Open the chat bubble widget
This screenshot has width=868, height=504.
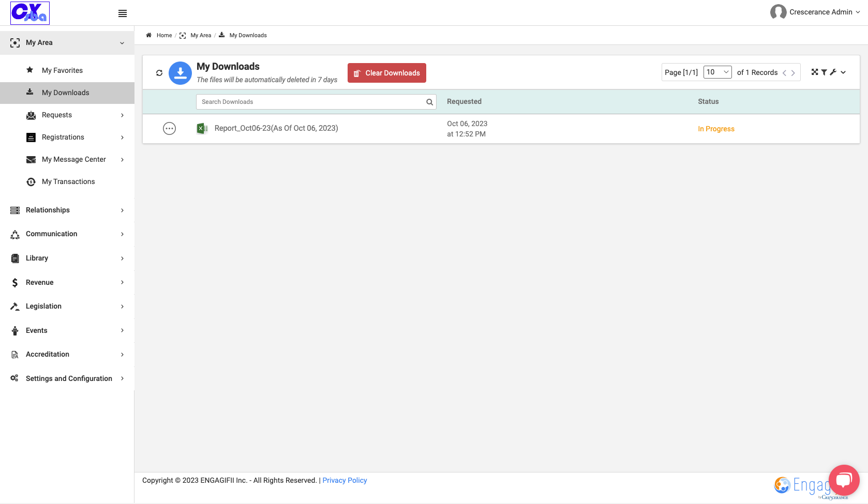844,480
